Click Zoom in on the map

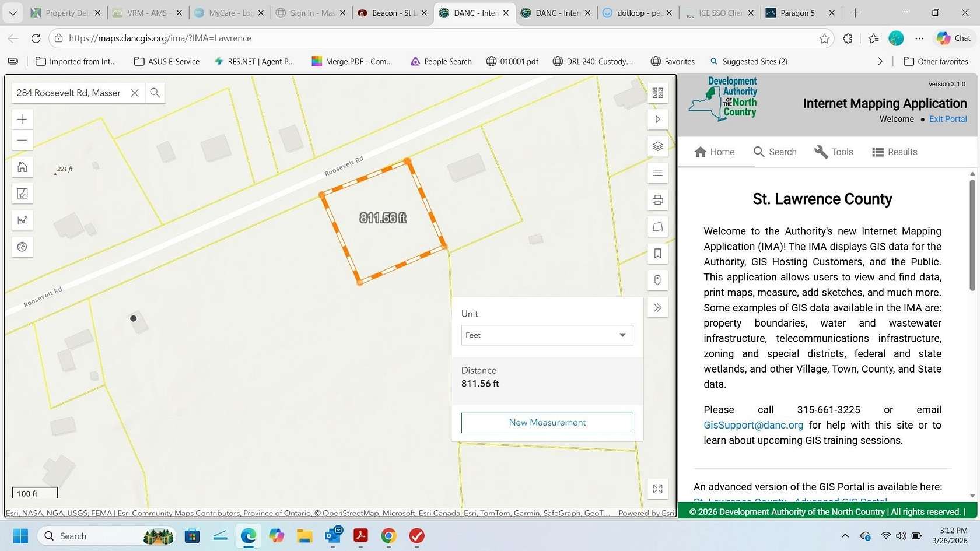[x=22, y=119]
